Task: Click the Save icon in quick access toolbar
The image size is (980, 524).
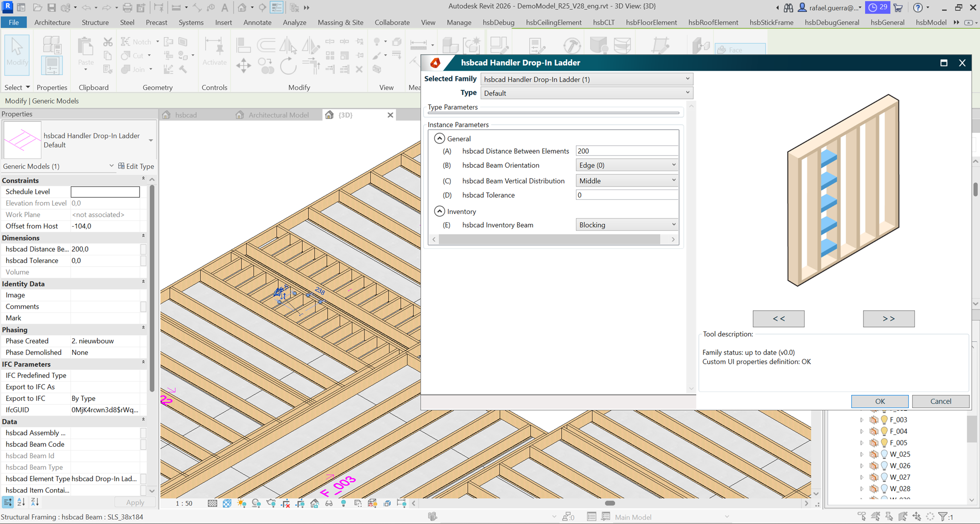Action: pos(51,8)
